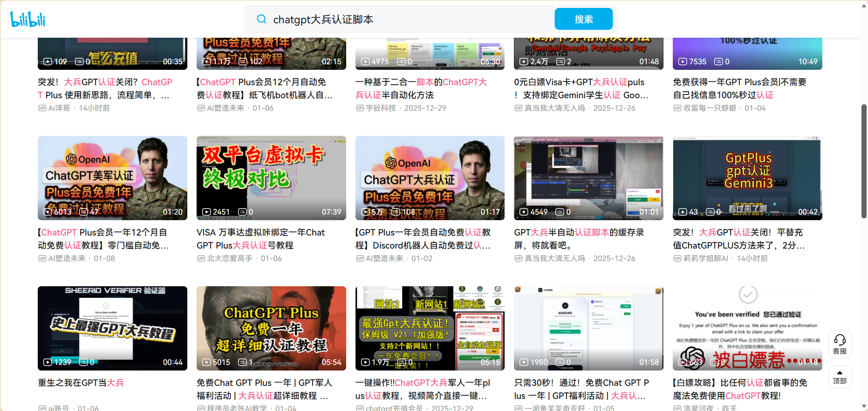The width and height of the screenshot is (868, 411).
Task: Open title 一键操作!!ChatGPT大兵军人一年plus认证教程
Action: [x=423, y=389]
